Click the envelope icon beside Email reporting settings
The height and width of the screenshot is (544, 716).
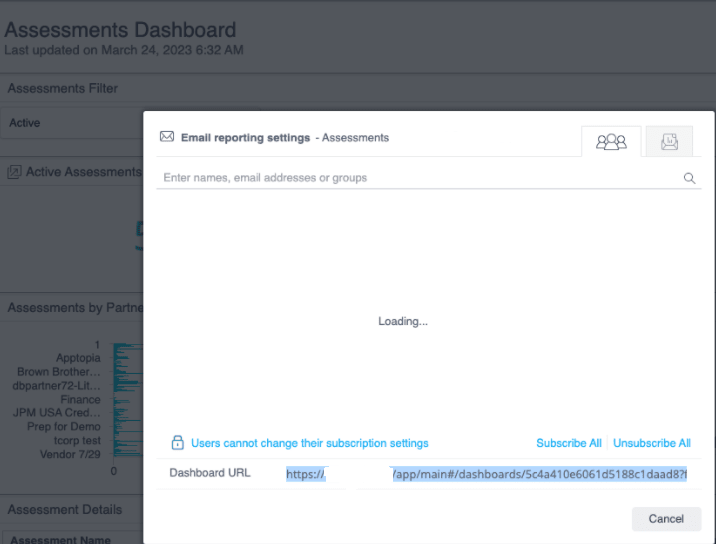[167, 137]
